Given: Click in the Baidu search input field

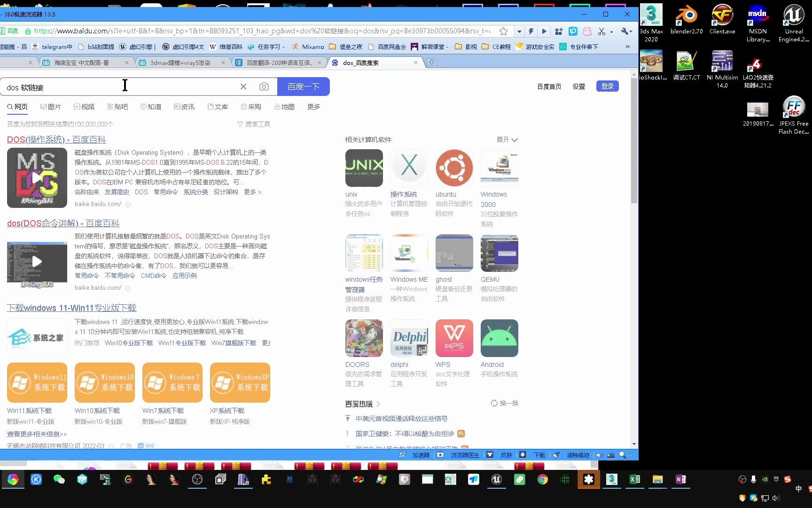Looking at the screenshot, I should click(x=120, y=87).
